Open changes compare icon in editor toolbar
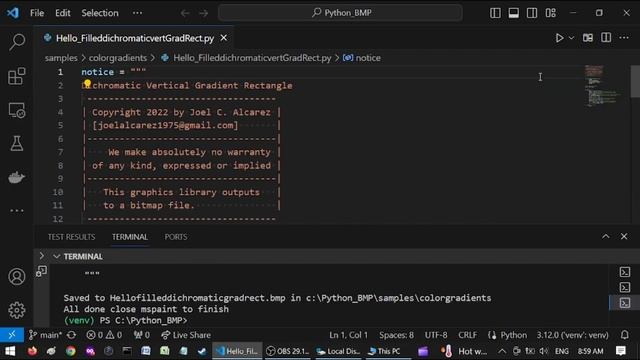 588,38
